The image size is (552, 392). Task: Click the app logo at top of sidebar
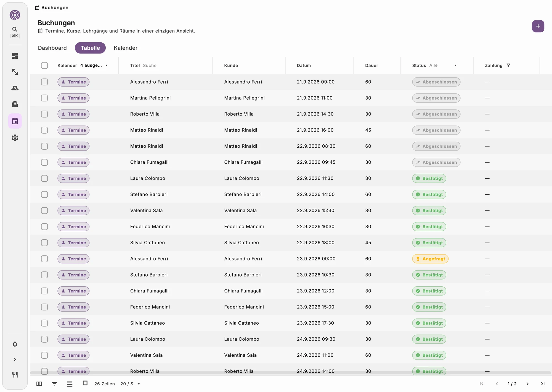pos(15,15)
